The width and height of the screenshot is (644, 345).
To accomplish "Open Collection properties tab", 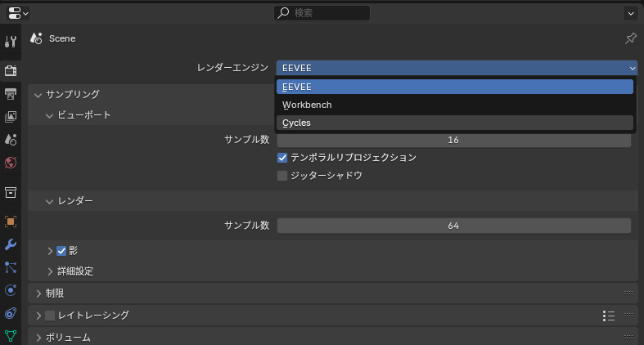I will [x=11, y=192].
